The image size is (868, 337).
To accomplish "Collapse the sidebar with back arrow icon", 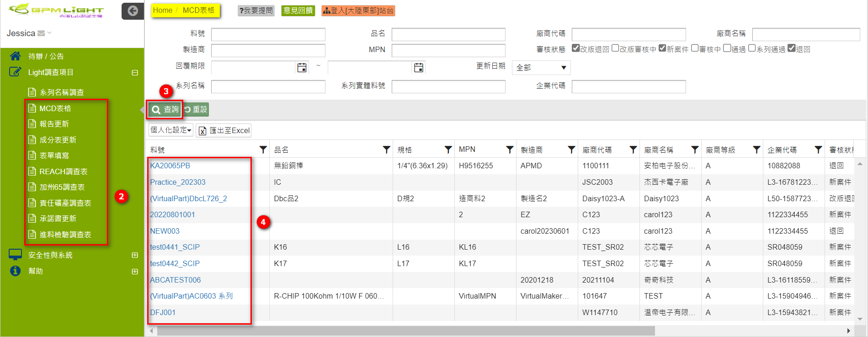I will pos(133,11).
